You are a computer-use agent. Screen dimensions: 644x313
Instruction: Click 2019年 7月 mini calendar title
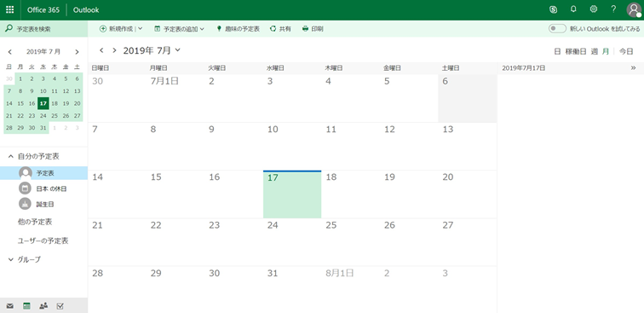point(43,52)
